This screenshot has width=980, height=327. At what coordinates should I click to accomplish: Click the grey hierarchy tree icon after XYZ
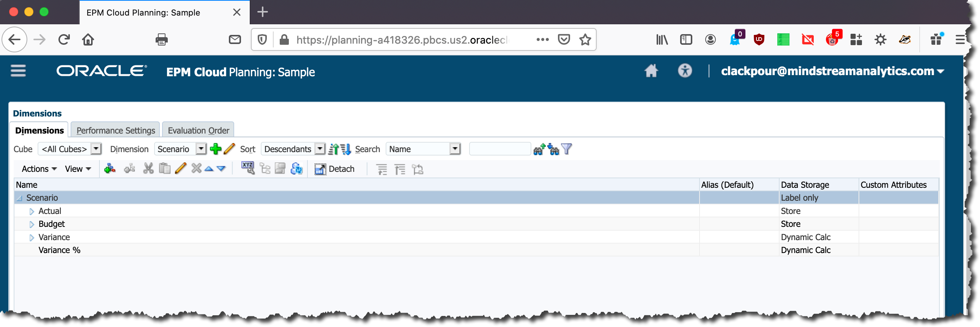(x=265, y=169)
